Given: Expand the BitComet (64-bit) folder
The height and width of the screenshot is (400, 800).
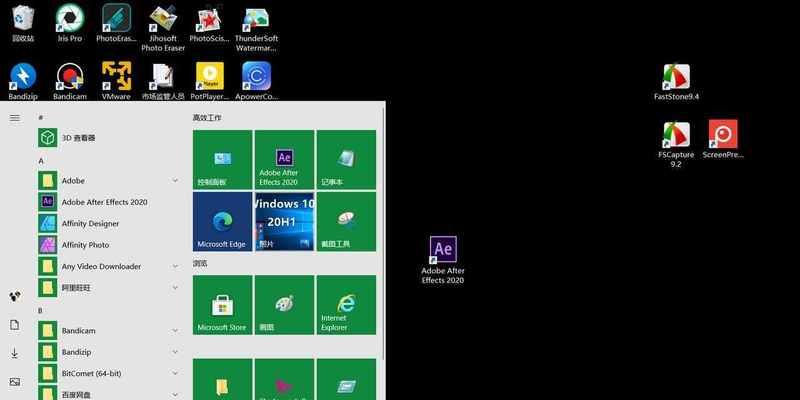Looking at the screenshot, I should [x=175, y=373].
